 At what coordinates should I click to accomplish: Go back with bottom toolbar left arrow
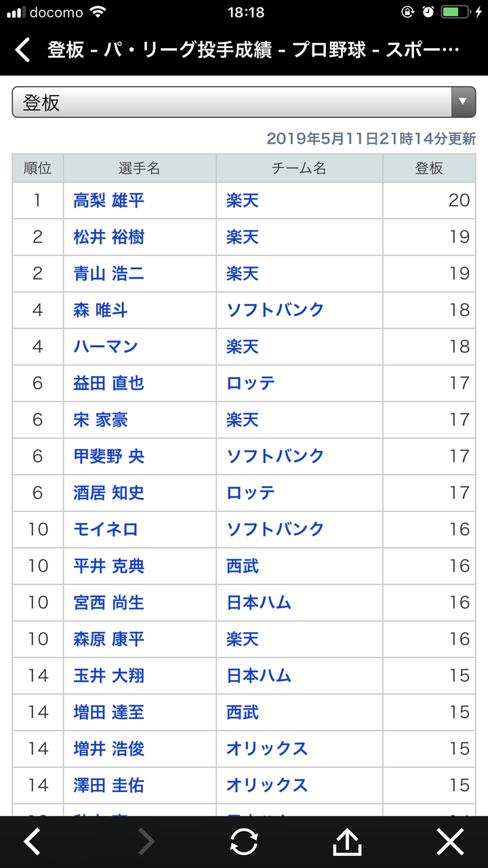pos(32,842)
